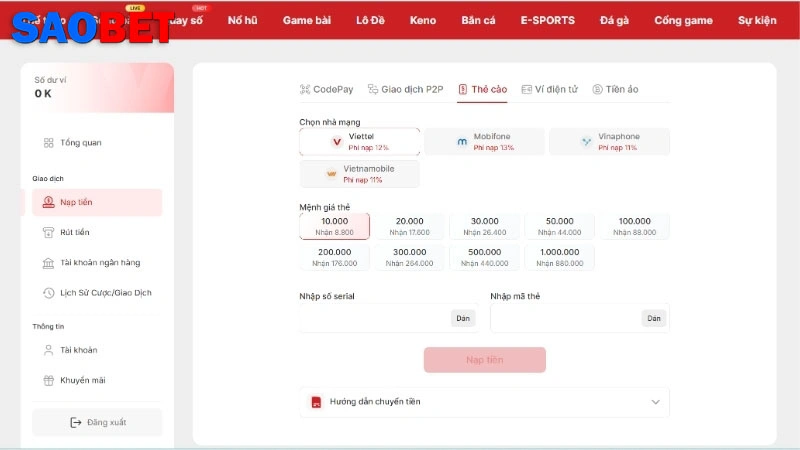Click the Vietnamobile logo icon

[332, 174]
